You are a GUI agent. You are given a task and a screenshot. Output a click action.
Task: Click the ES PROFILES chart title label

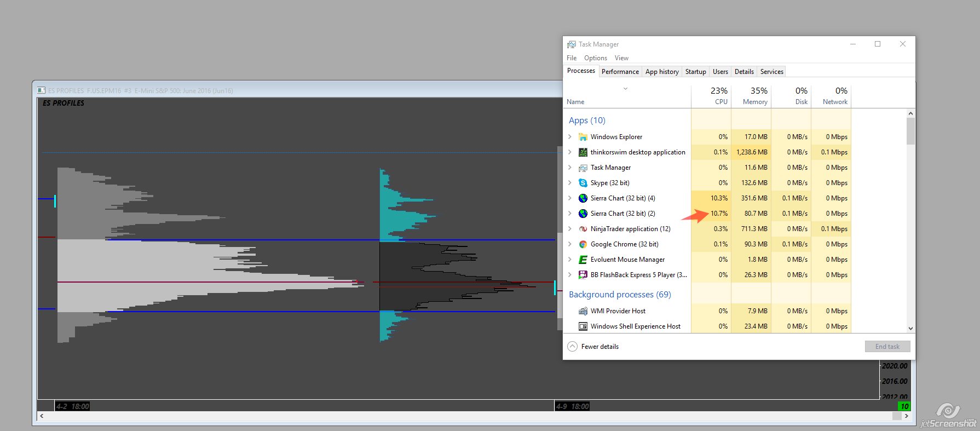tap(64, 103)
